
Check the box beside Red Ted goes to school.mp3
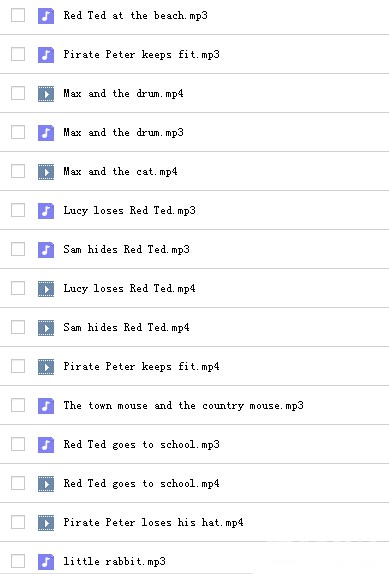tap(18, 444)
